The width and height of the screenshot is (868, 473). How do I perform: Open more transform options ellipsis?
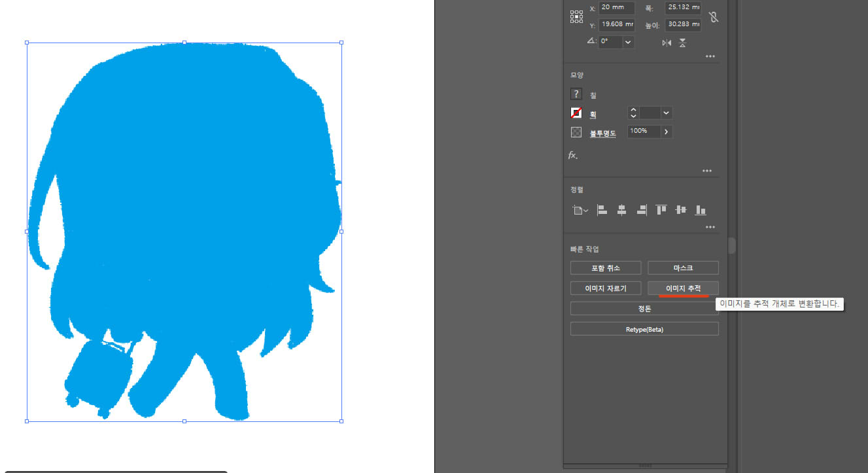click(x=710, y=56)
